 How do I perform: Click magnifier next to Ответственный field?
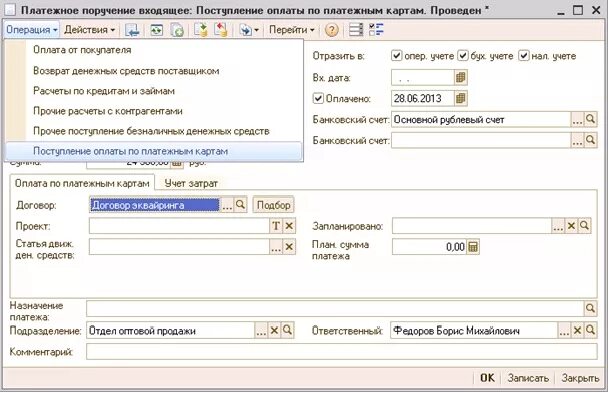coord(590,331)
